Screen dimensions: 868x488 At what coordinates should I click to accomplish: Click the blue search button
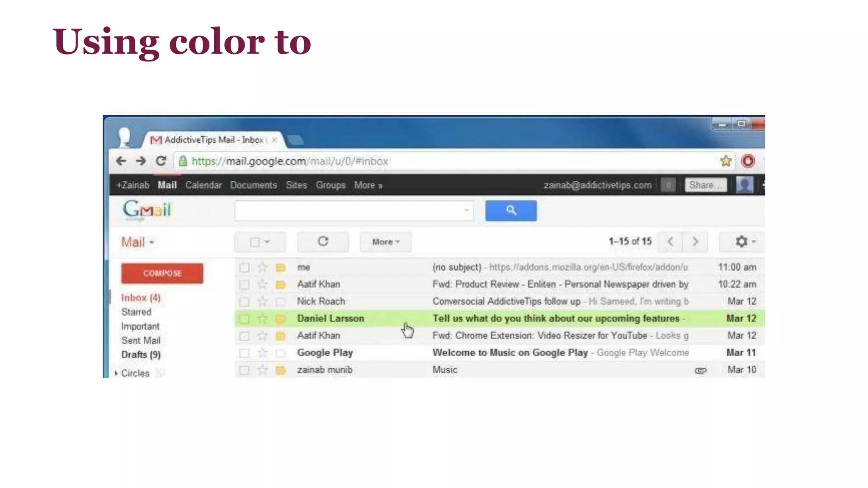[511, 211]
